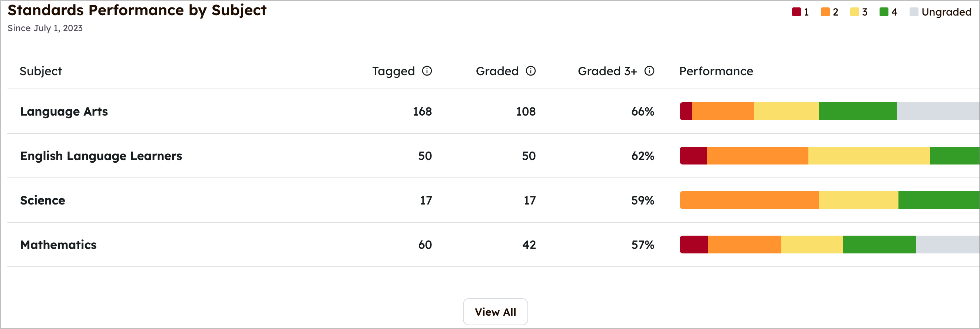Screen dimensions: 980x329
Task: Select the English Language Learners row
Action: (101, 156)
